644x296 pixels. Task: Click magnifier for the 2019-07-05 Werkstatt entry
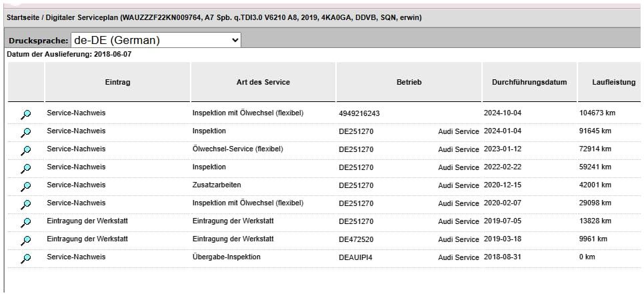(26, 223)
